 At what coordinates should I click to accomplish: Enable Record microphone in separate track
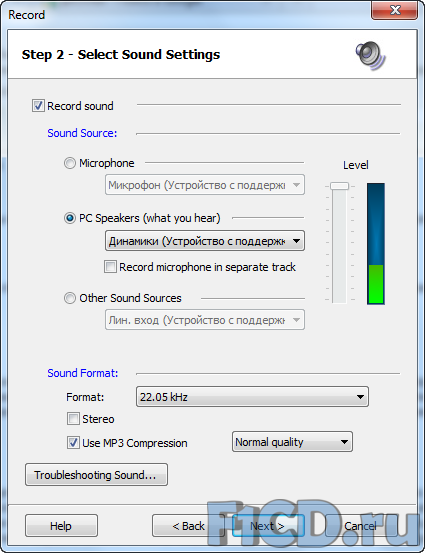[x=110, y=267]
